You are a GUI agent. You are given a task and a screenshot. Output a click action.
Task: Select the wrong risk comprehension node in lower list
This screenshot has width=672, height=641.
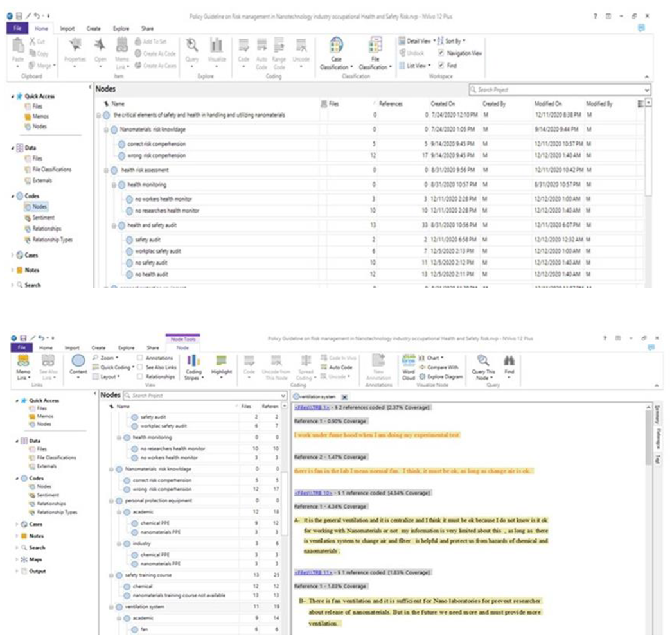[157, 489]
